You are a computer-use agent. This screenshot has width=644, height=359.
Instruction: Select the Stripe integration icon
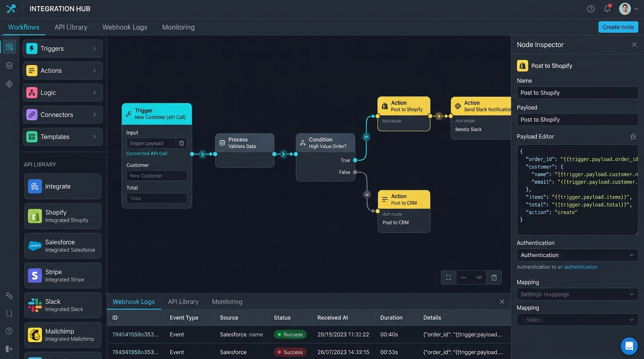pyautogui.click(x=35, y=276)
